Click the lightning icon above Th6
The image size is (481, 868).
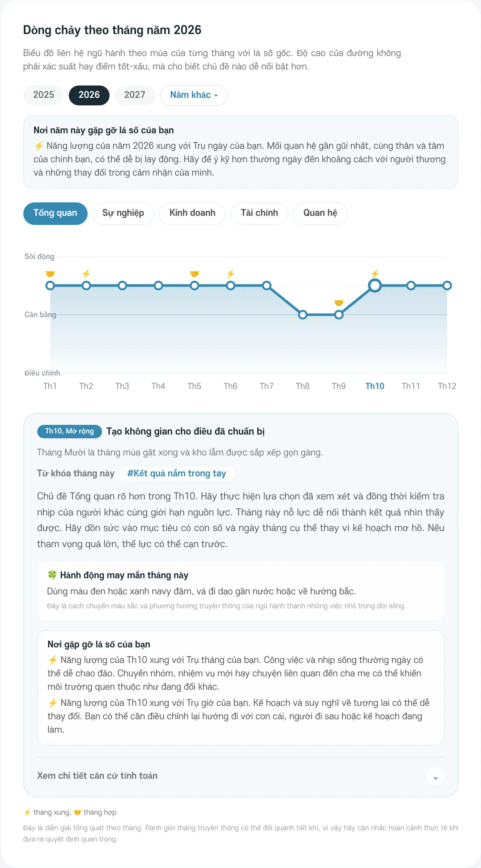231,274
